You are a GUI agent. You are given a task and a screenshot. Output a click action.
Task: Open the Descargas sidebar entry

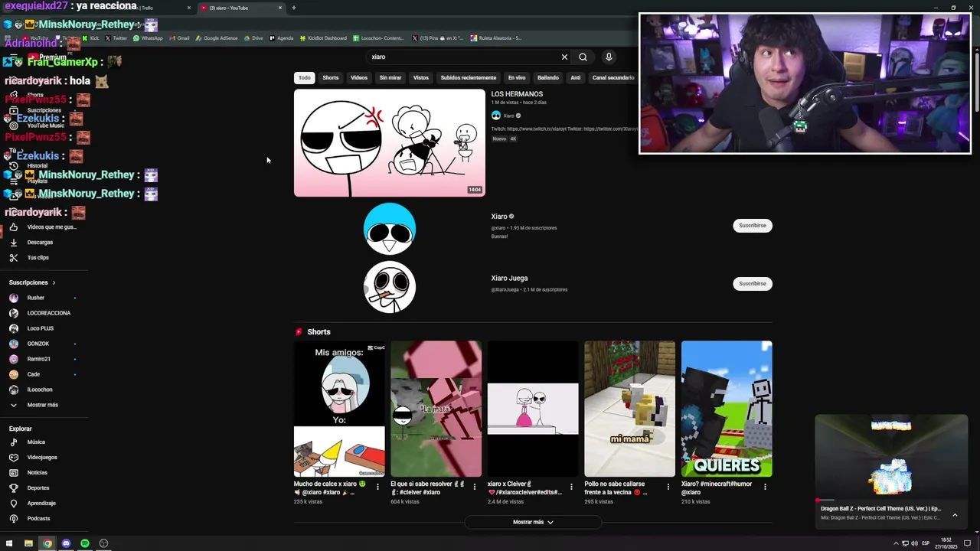(x=40, y=243)
